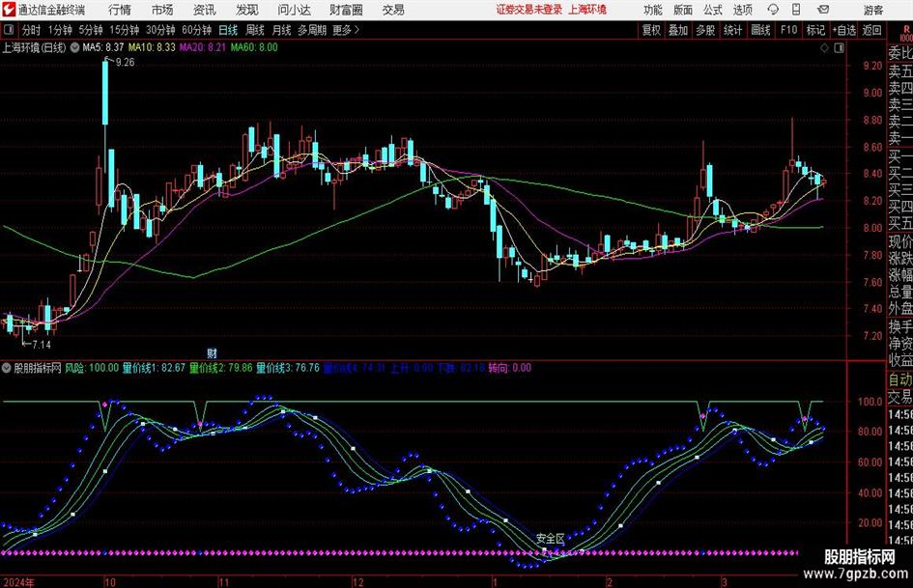Click the 叠加 overlay button

(x=678, y=30)
